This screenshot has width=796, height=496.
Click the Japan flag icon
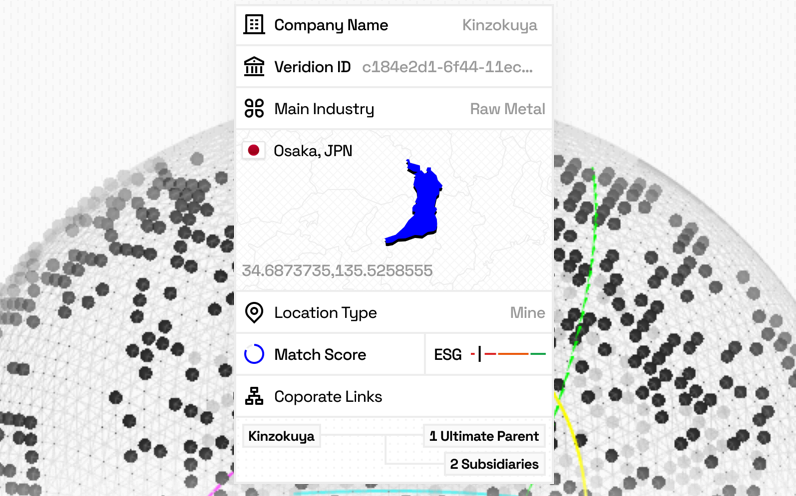coord(254,151)
